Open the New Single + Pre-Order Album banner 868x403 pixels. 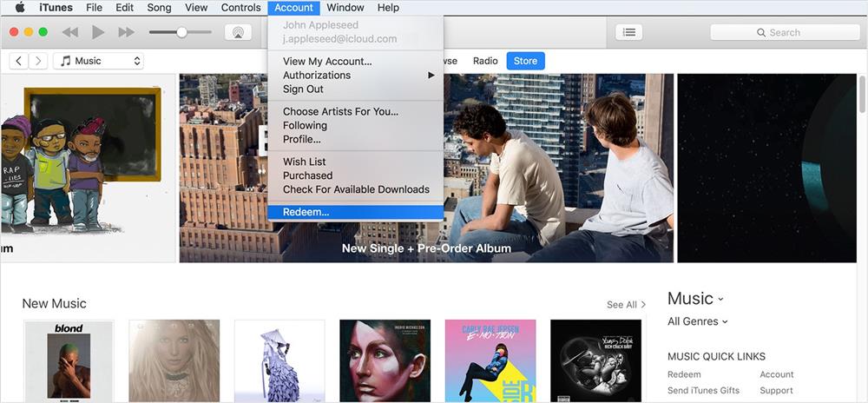tap(426, 168)
